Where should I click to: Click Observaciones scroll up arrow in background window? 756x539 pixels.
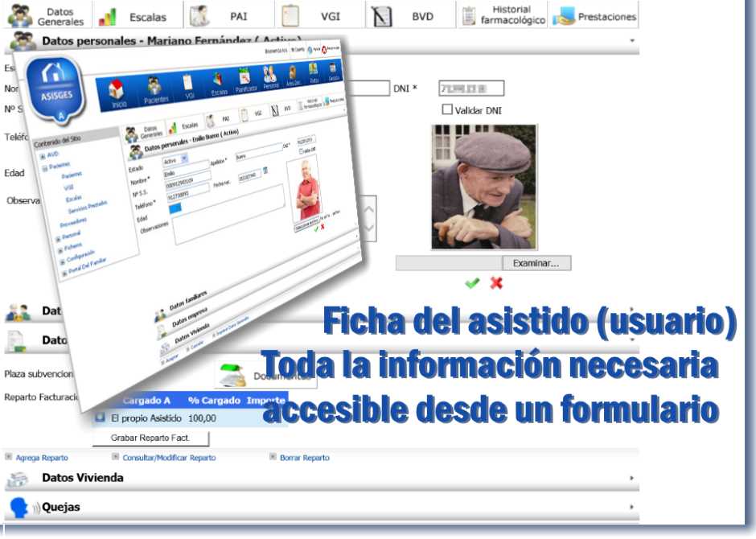click(x=369, y=210)
